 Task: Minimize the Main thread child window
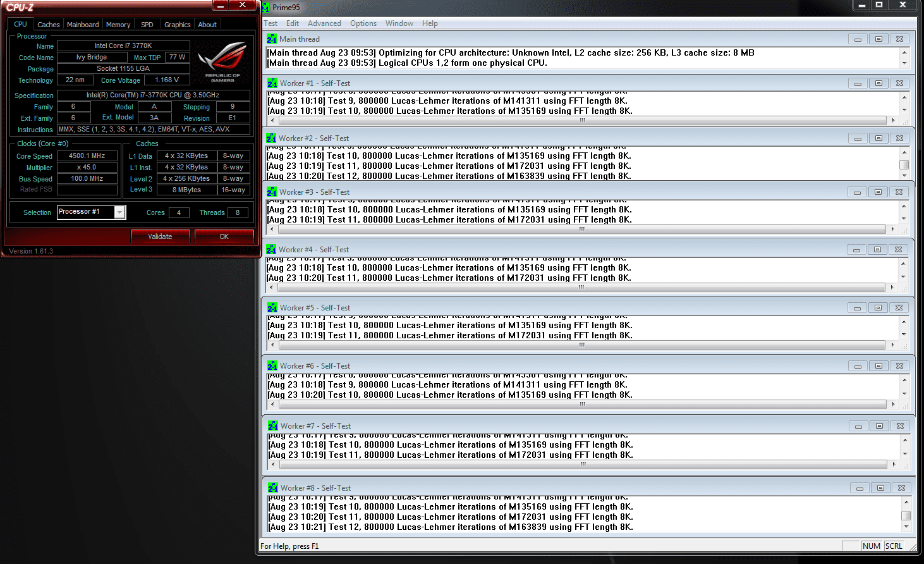click(x=858, y=39)
